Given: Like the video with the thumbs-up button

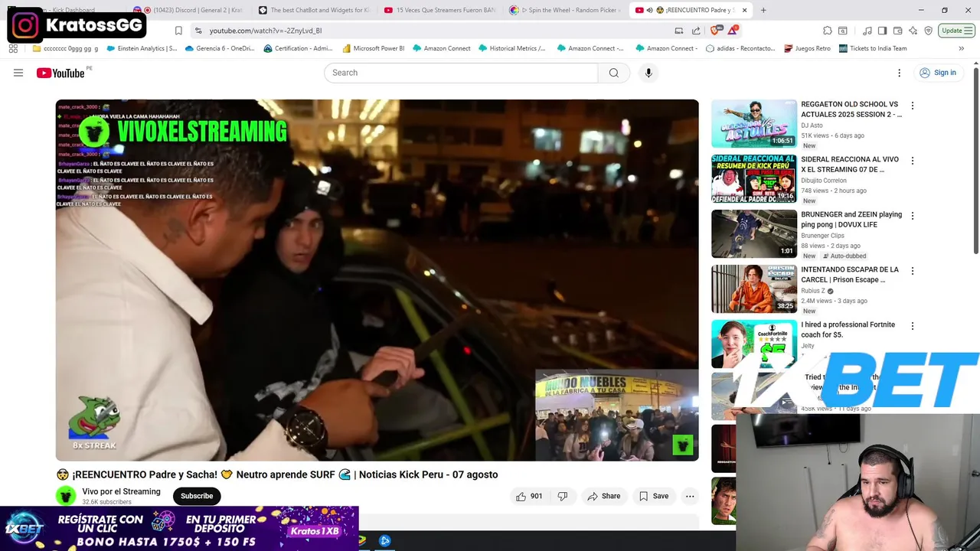Looking at the screenshot, I should 528,496.
